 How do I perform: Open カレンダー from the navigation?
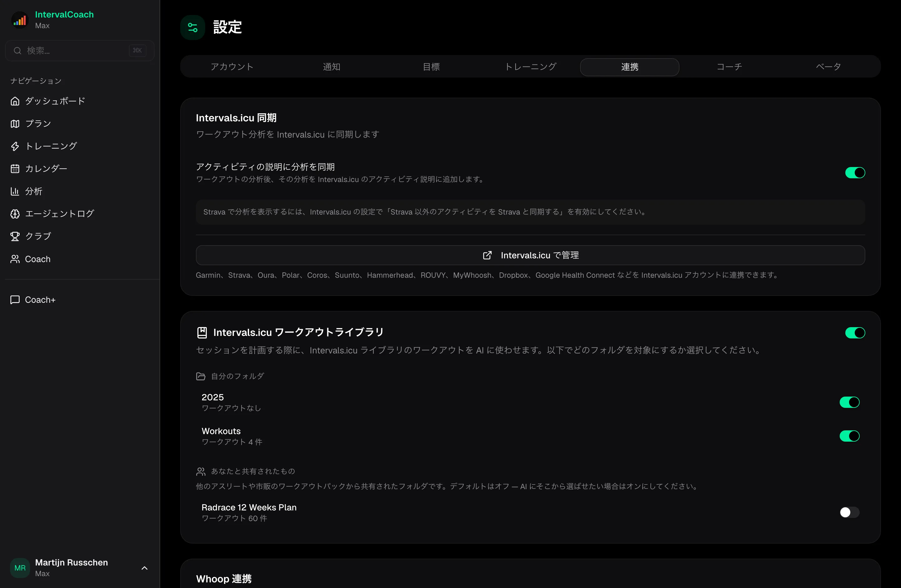(80, 169)
